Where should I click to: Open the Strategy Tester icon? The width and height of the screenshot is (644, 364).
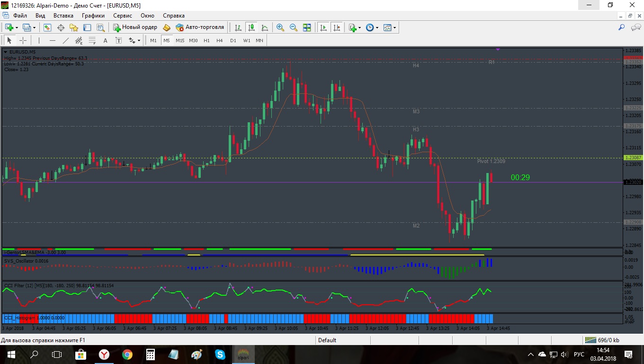[100, 27]
